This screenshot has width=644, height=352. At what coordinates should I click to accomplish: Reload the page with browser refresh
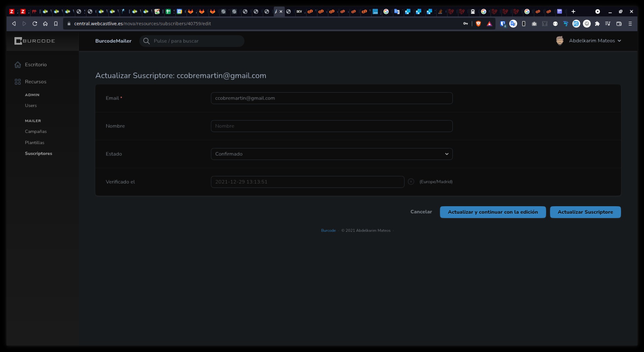[x=35, y=24]
